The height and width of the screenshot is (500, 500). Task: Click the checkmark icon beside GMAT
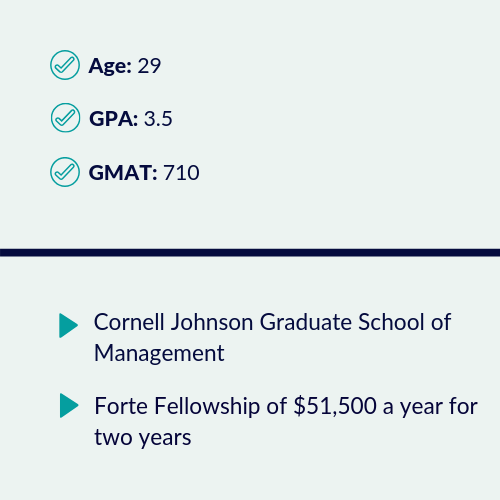(65, 172)
